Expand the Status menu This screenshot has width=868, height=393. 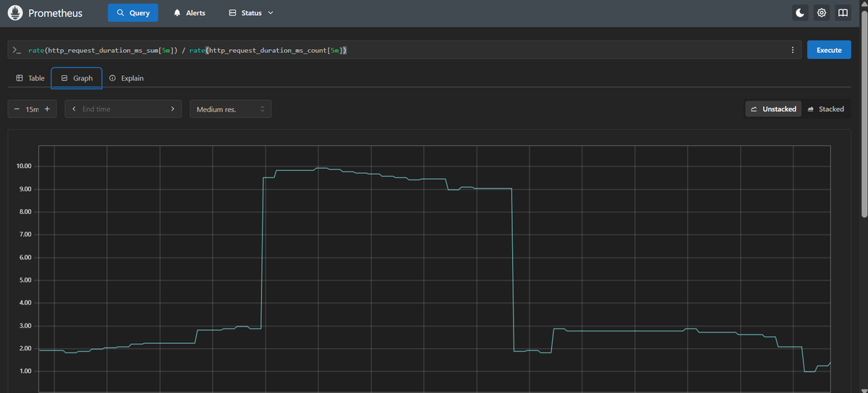tap(251, 13)
